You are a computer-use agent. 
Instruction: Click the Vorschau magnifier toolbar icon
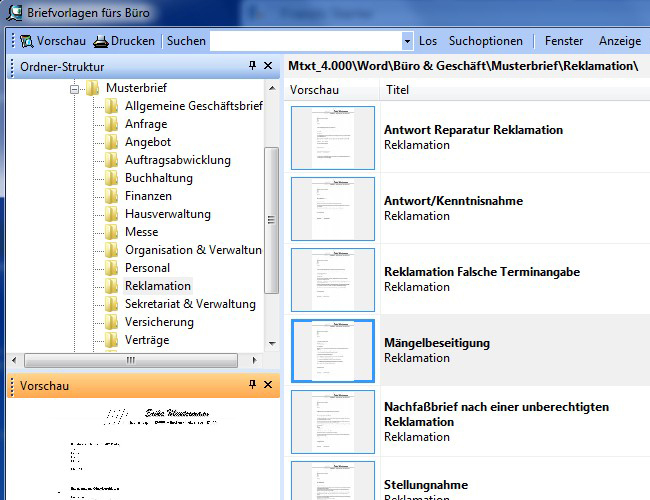tap(26, 41)
